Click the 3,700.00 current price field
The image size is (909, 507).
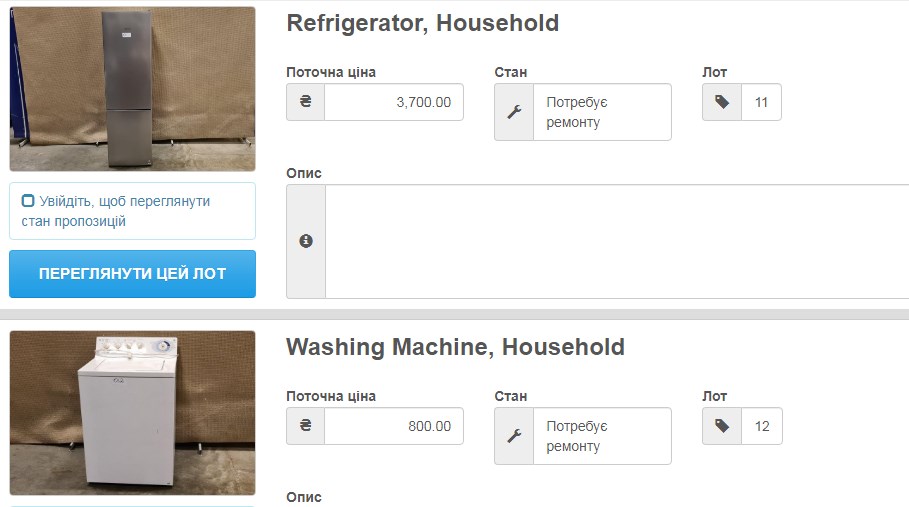point(394,102)
